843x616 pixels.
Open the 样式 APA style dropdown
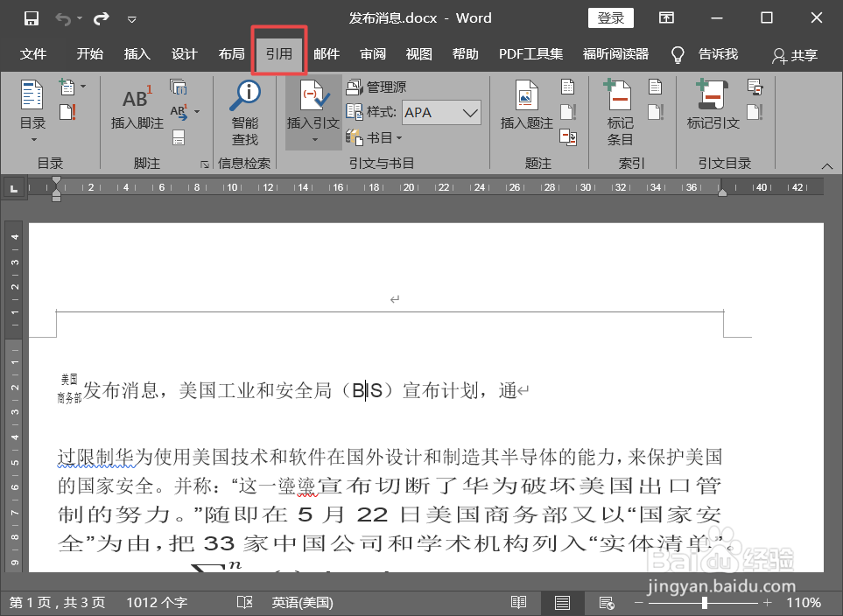pyautogui.click(x=441, y=112)
